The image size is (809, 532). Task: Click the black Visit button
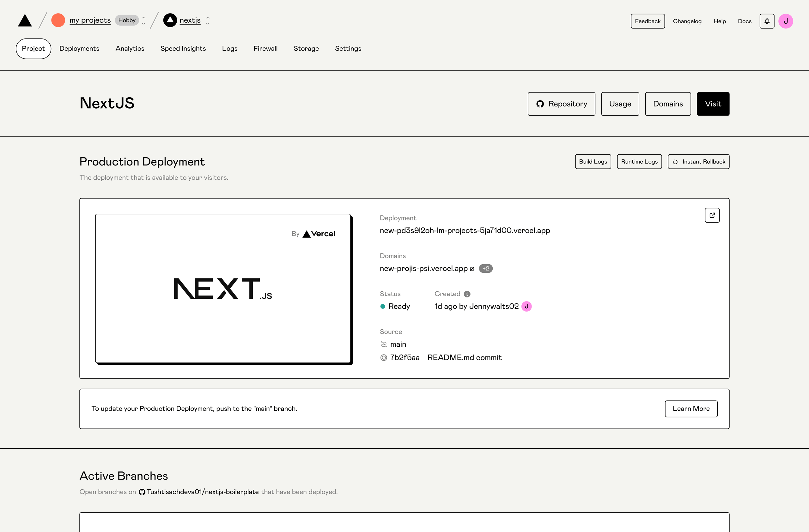pos(713,104)
